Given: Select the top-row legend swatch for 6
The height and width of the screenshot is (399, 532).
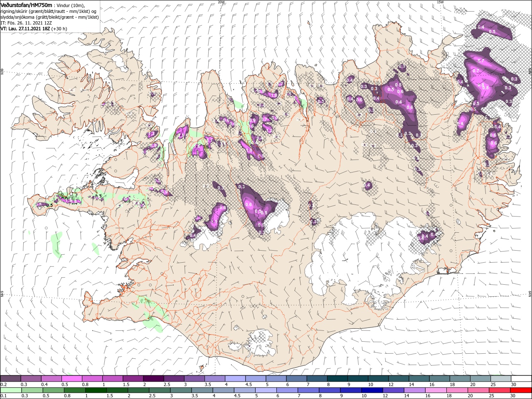Looking at the screenshot, I should click(296, 379).
